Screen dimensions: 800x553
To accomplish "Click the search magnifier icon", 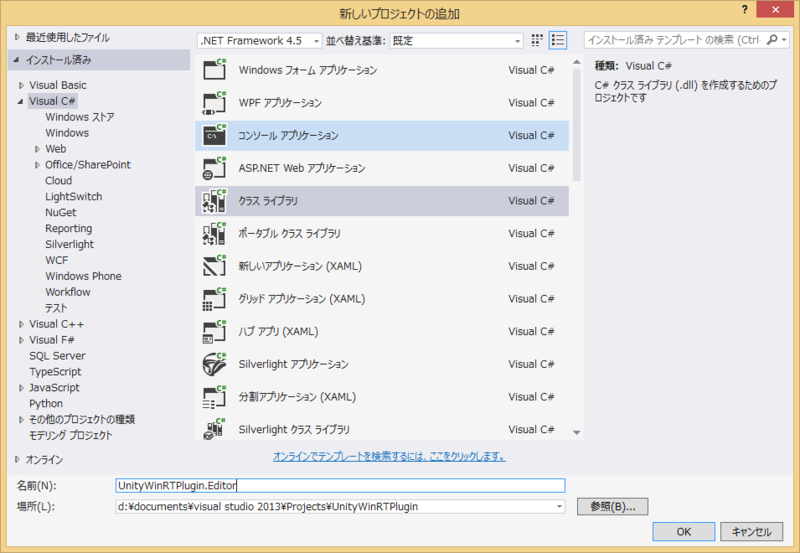I will (772, 40).
